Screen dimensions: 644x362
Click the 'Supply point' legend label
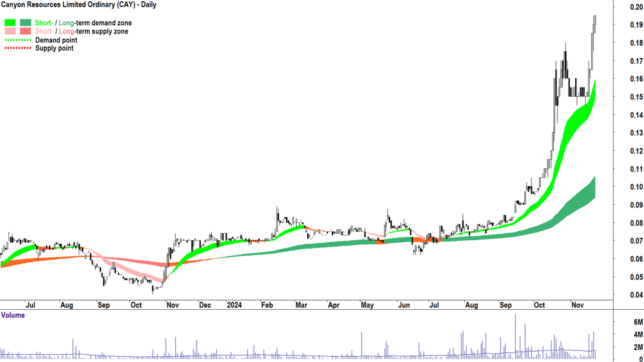54,48
